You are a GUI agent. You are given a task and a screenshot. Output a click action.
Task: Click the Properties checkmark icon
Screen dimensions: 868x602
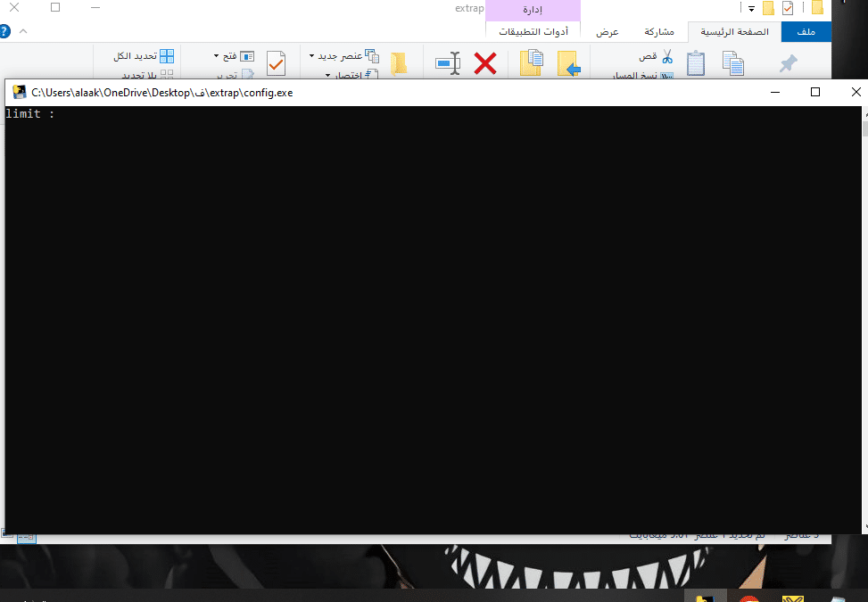(277, 63)
